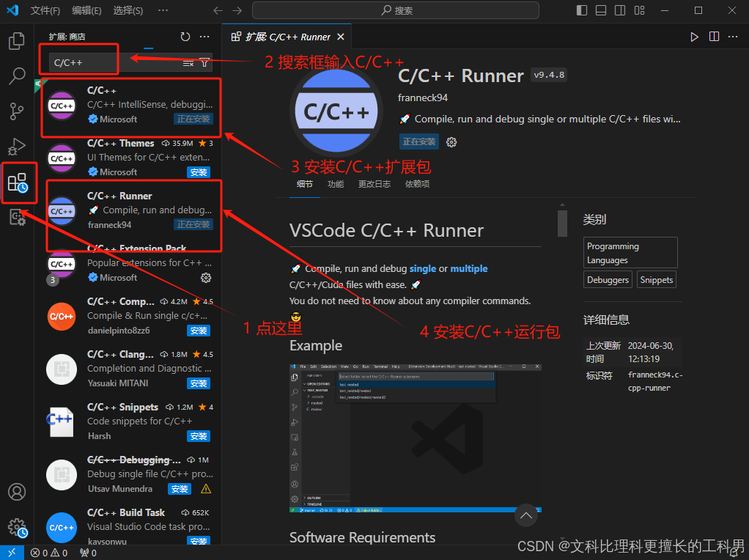The height and width of the screenshot is (560, 749).
Task: Click the Run button in editor title bar
Action: (x=694, y=37)
